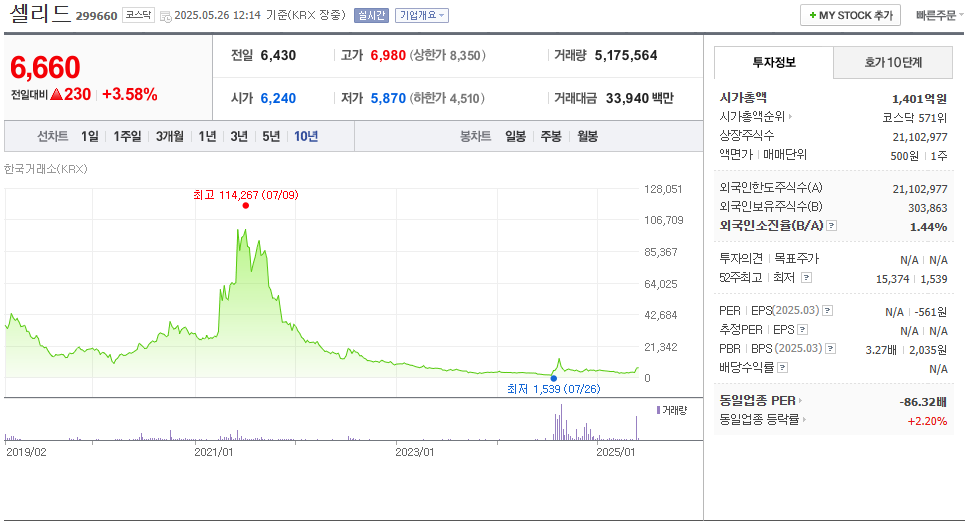Select the 1년 line chart range
The image size is (967, 521).
pos(207,136)
